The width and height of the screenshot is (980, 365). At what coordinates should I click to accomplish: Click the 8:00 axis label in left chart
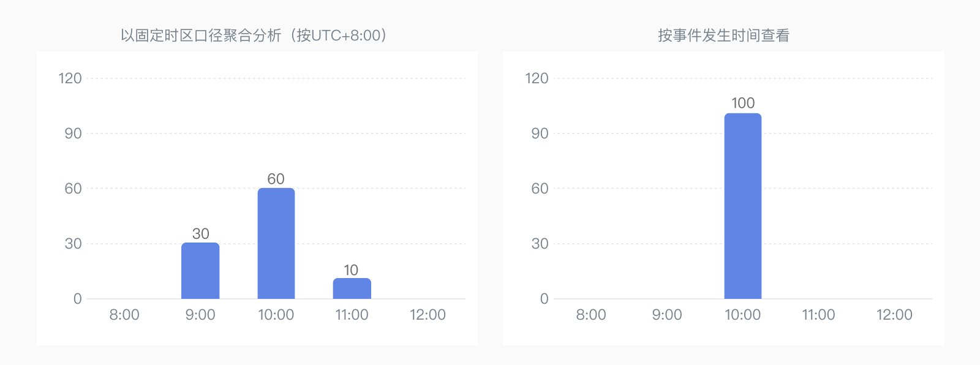point(124,315)
